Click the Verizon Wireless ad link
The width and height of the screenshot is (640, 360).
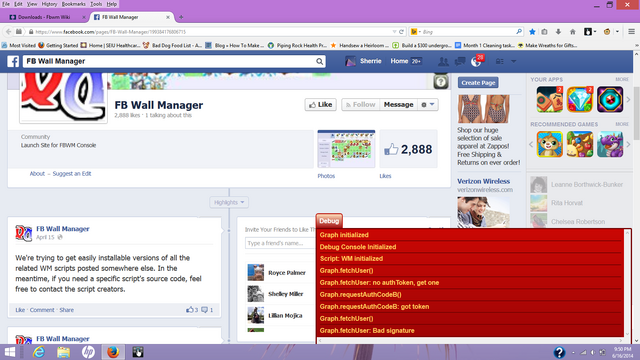coord(483,181)
